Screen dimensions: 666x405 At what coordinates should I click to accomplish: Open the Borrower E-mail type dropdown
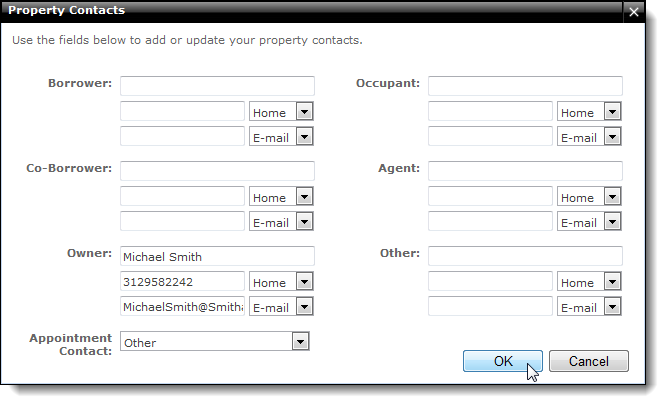click(x=281, y=137)
